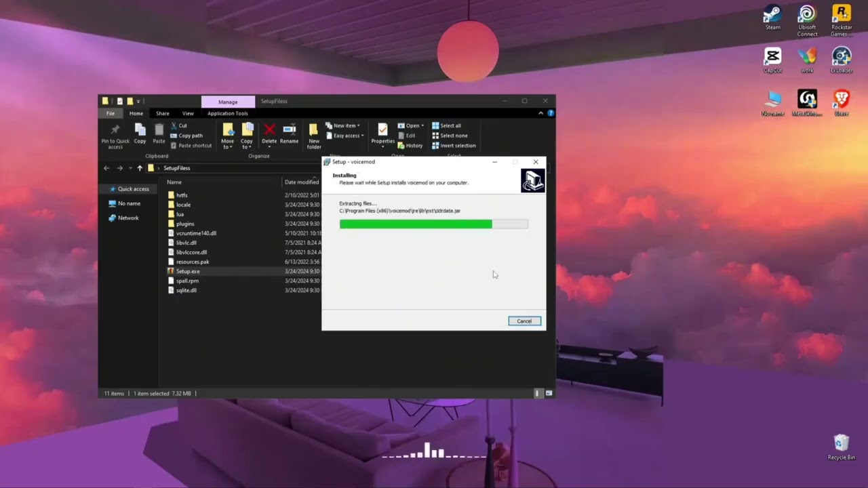Select the ExLoader desktop icon
Viewport: 868px width, 488px height.
coord(841,60)
